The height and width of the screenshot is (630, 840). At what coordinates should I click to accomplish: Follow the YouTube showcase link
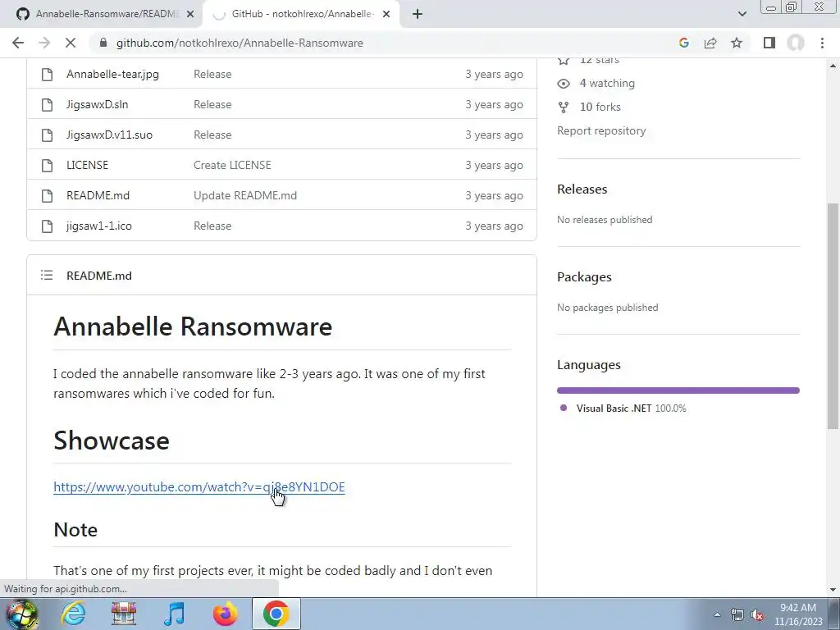coord(199,487)
